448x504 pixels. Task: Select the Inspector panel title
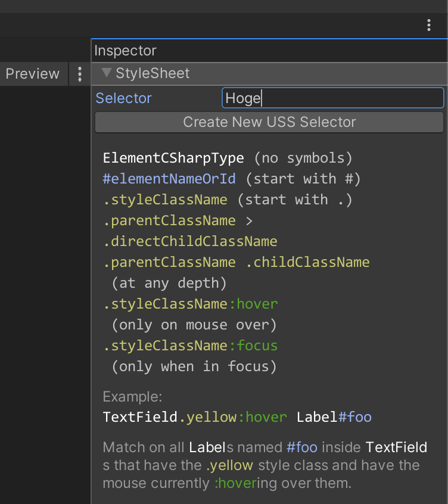pos(125,51)
